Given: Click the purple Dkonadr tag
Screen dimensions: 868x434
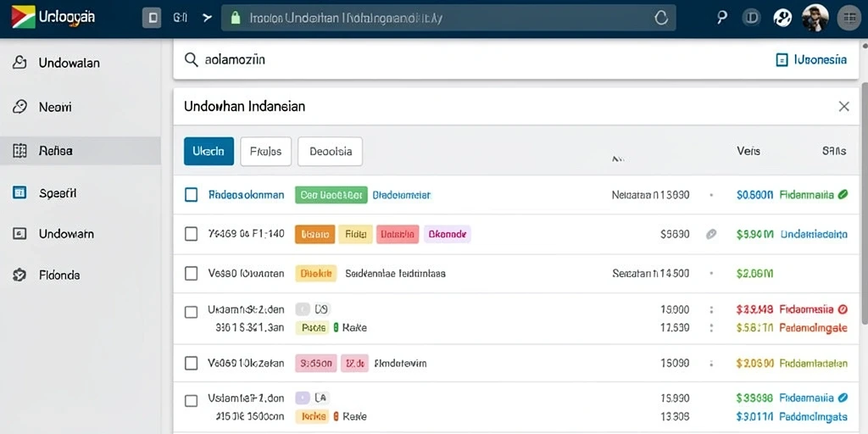Looking at the screenshot, I should tap(448, 234).
